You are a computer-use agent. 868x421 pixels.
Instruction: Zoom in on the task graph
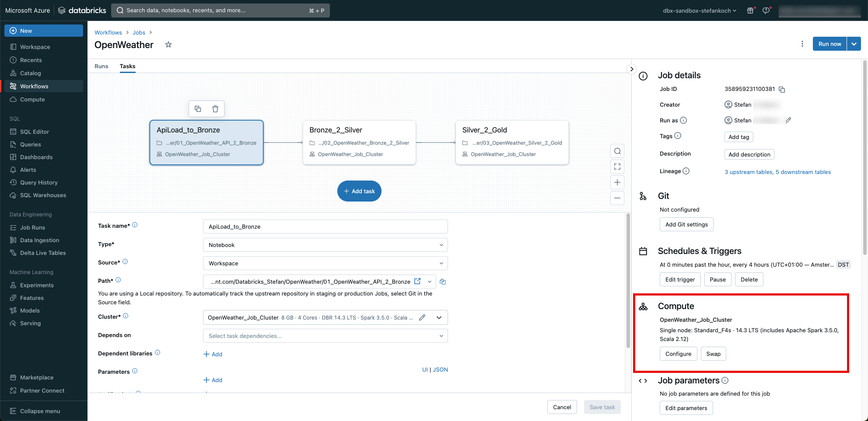617,182
